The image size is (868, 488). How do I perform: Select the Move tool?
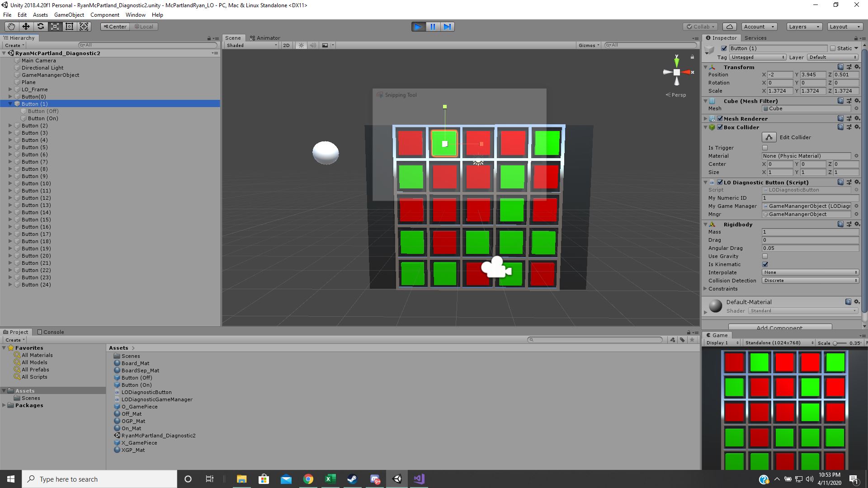(26, 27)
